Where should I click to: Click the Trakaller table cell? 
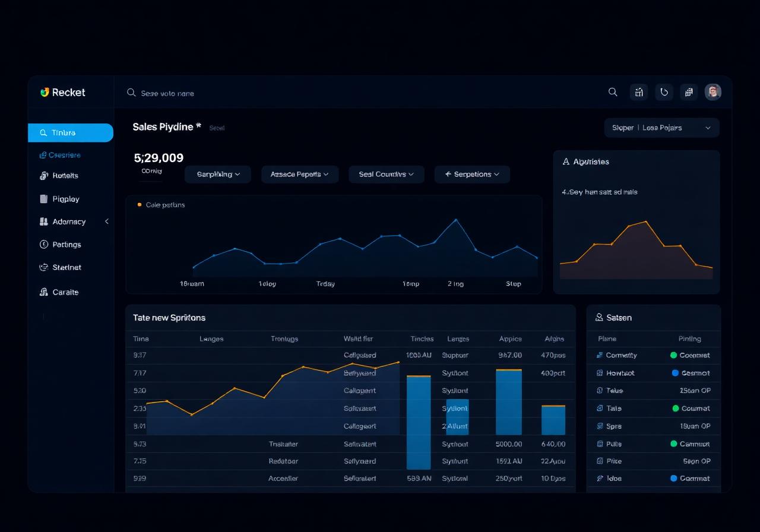[x=283, y=444]
